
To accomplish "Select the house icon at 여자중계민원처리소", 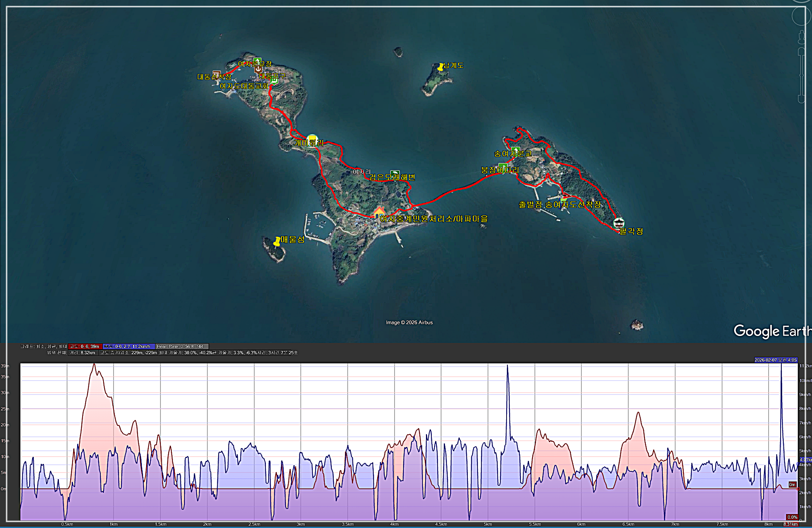I will (379, 213).
